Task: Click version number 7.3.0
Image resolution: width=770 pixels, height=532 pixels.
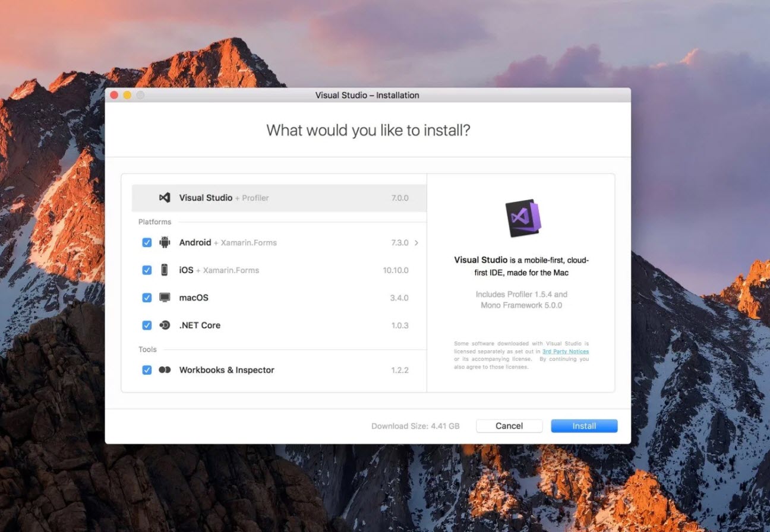Action: [x=400, y=242]
